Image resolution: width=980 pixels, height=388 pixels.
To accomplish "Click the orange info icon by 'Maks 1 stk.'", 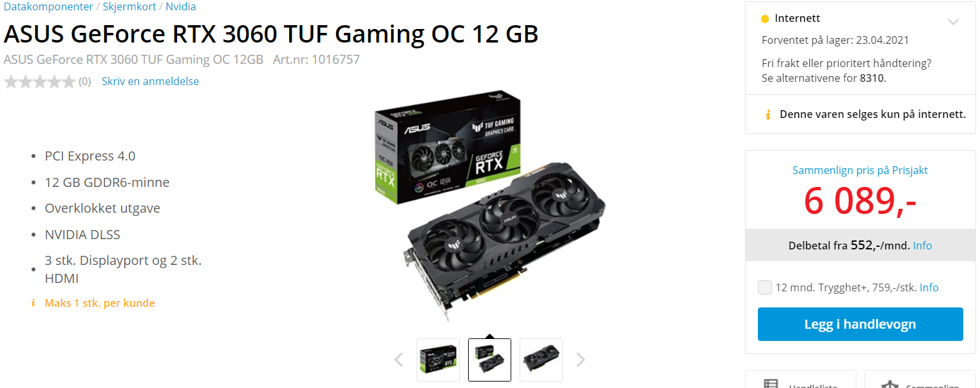I will [x=33, y=303].
